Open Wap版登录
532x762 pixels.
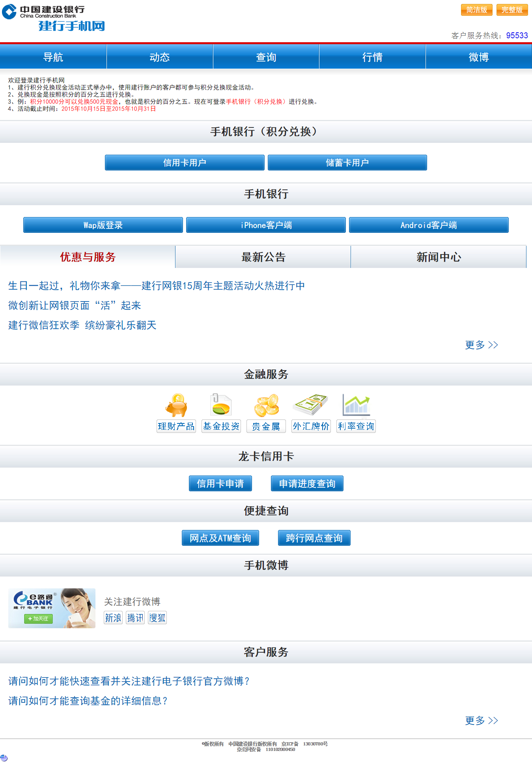(103, 225)
